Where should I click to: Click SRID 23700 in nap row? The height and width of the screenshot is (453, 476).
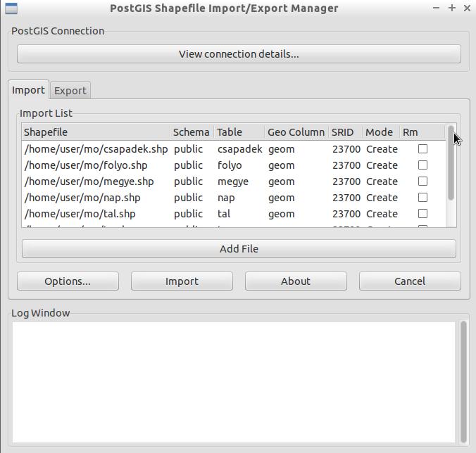(346, 198)
